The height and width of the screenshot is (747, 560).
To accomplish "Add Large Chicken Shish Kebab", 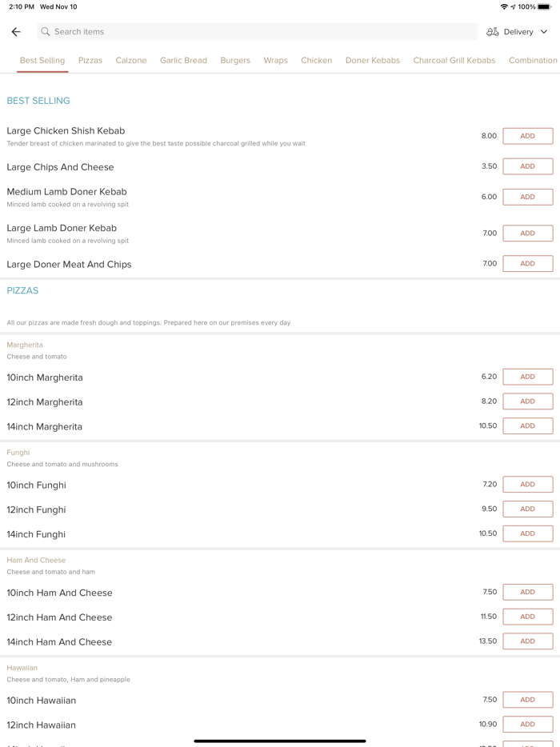I will pos(527,136).
